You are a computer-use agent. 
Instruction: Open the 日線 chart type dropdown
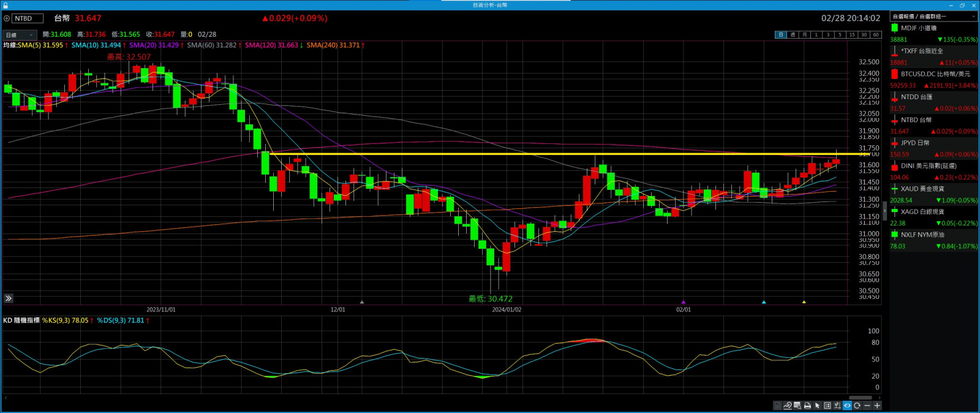pos(20,35)
